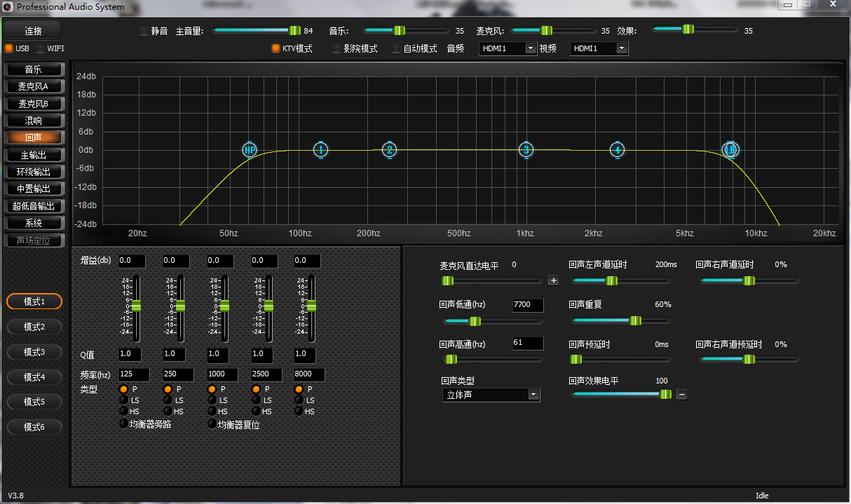
Task: Click the 回声右声道预延时 slider
Action: coord(749,359)
